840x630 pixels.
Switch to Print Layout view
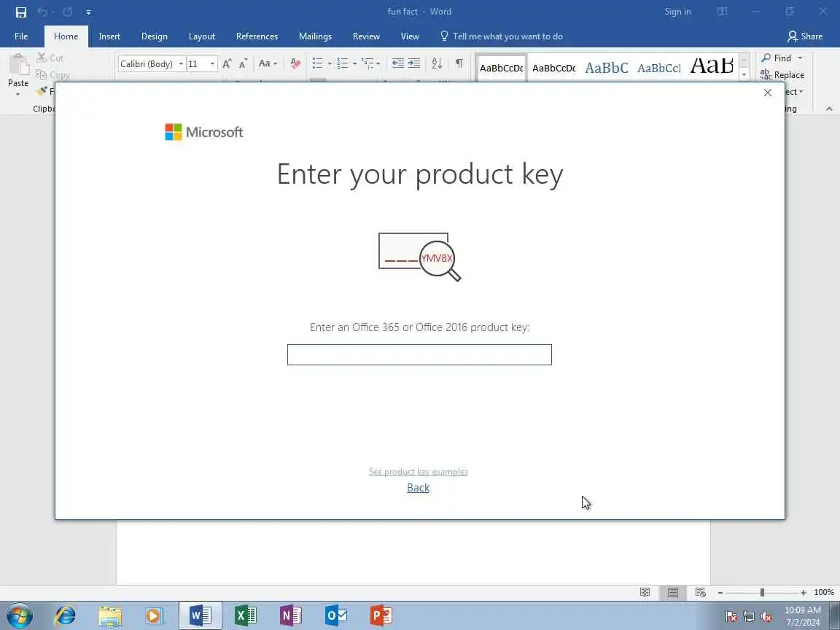673,592
